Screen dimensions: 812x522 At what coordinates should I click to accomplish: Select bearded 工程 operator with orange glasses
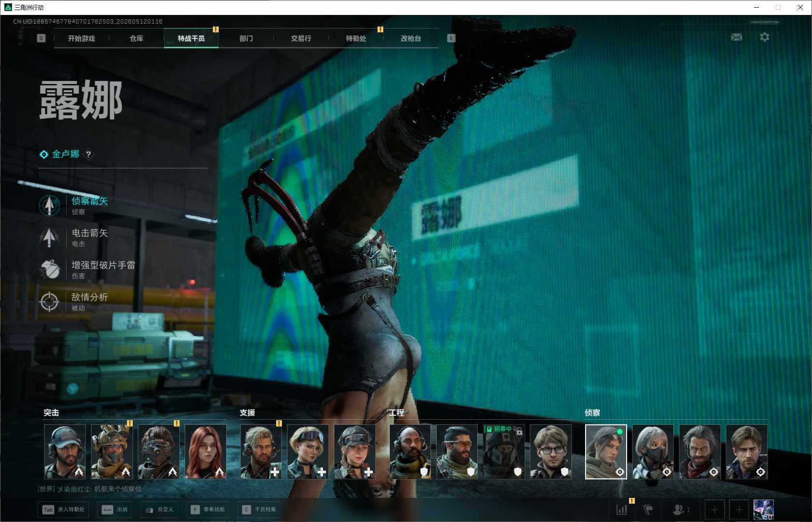point(457,452)
